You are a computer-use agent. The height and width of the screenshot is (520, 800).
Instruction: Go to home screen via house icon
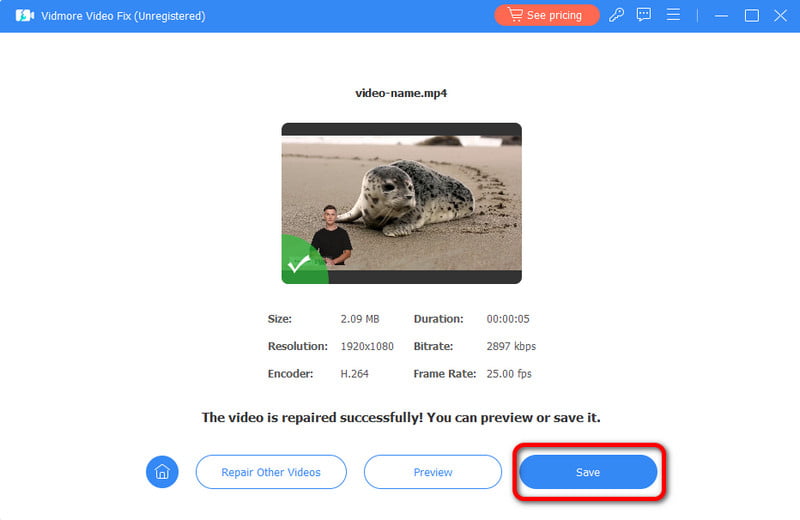click(x=162, y=472)
